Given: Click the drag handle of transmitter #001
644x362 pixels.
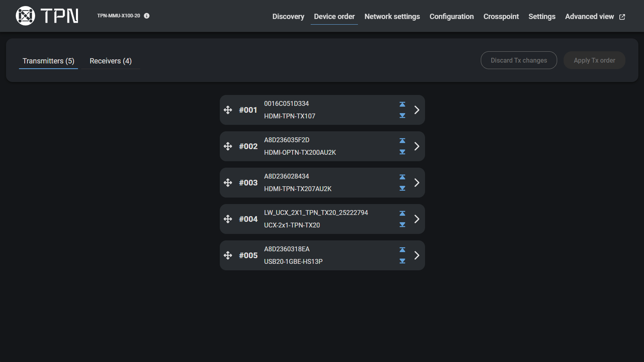Looking at the screenshot, I should pyautogui.click(x=228, y=110).
